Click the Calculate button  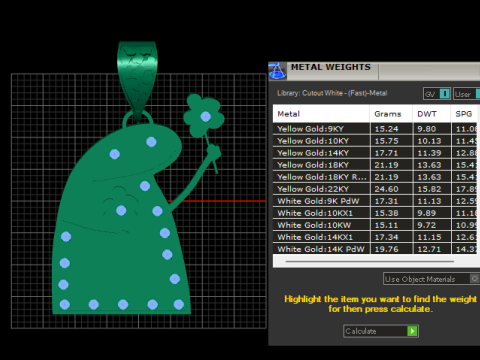click(x=381, y=331)
